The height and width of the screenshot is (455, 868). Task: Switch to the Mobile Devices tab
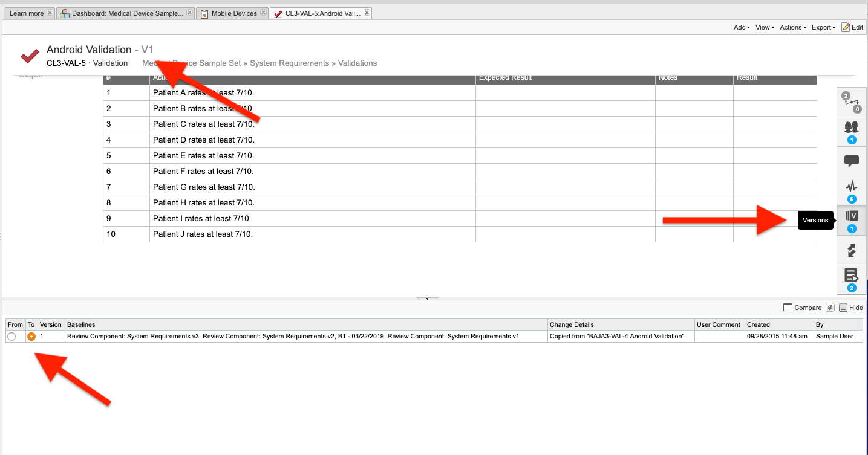click(234, 13)
